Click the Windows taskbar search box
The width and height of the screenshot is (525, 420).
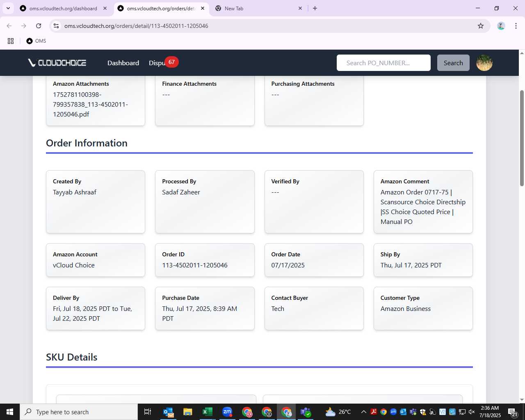tap(79, 412)
